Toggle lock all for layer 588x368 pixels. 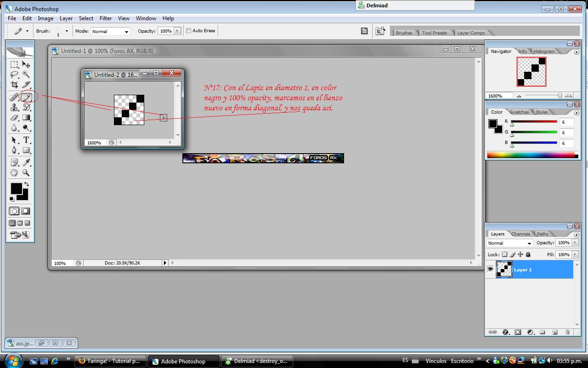click(528, 254)
